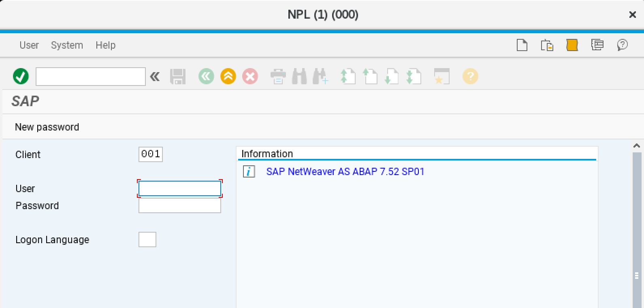
Task: Click the red Cancel icon
Action: (x=250, y=76)
